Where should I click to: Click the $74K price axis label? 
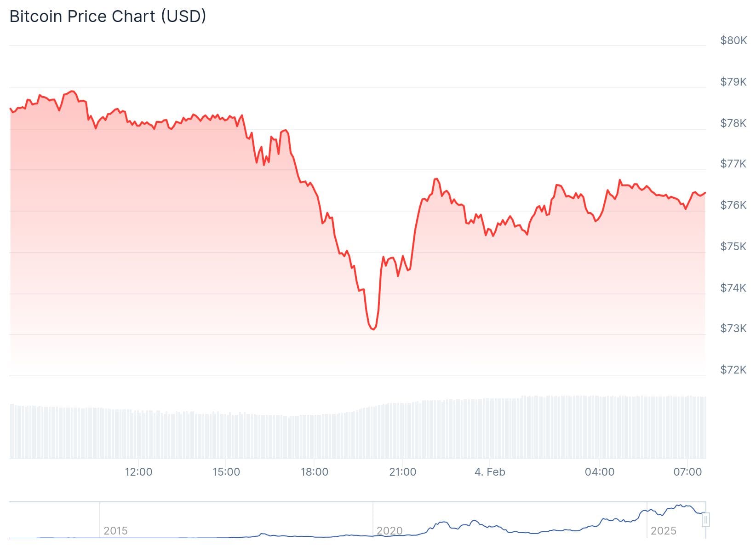(733, 288)
